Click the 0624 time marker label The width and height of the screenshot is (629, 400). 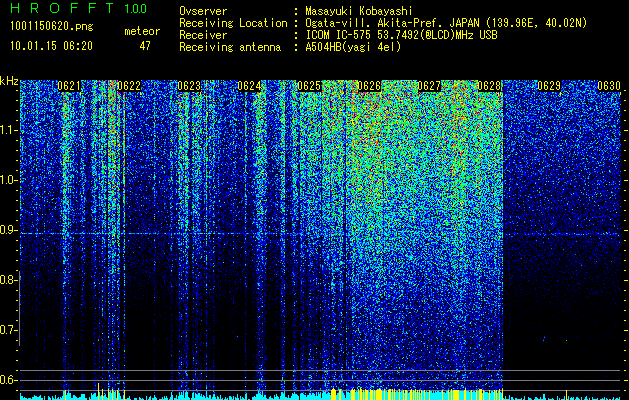point(249,86)
